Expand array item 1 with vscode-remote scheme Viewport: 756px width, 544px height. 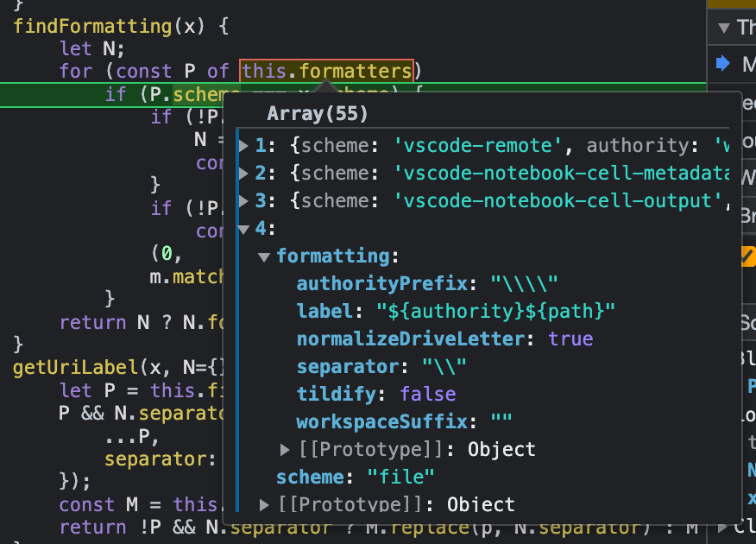pyautogui.click(x=244, y=145)
